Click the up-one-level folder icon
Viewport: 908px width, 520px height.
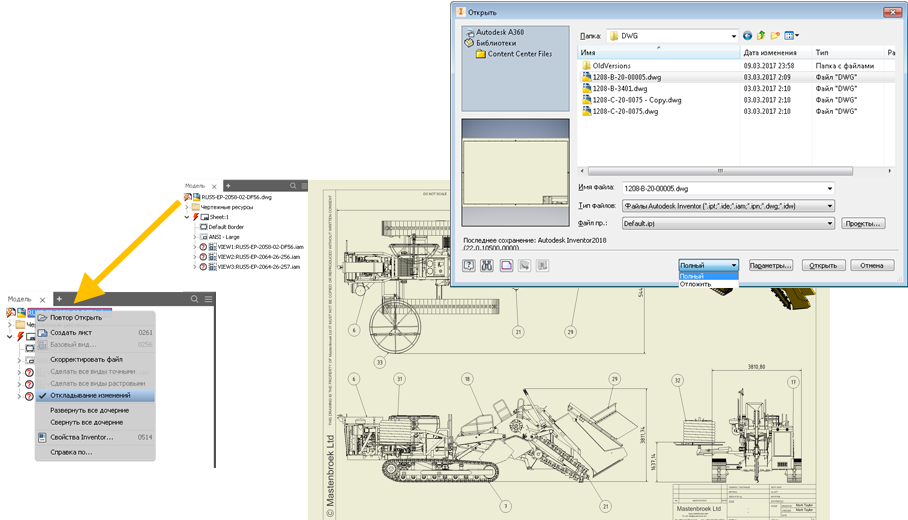(x=761, y=36)
